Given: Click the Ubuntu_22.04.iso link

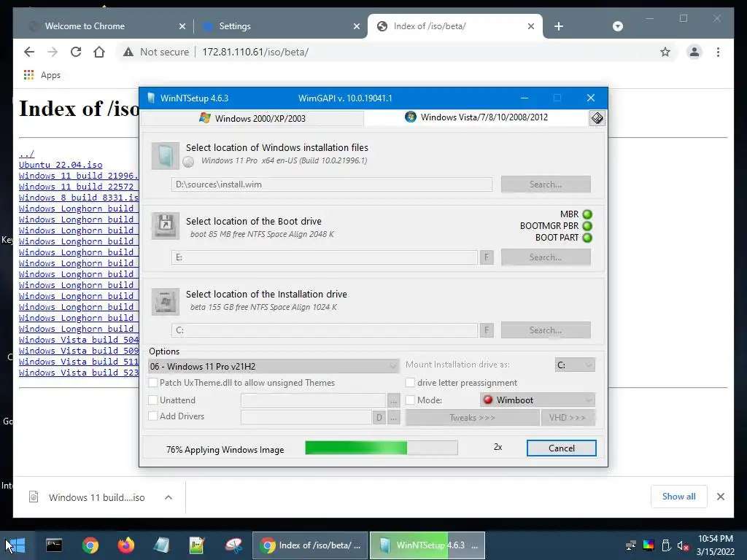Looking at the screenshot, I should [61, 165].
